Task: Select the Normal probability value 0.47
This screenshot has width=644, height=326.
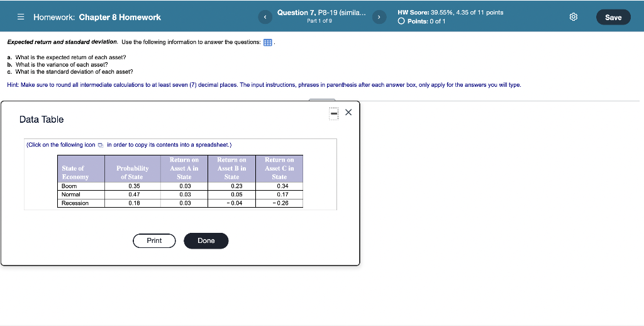Action: [x=134, y=194]
